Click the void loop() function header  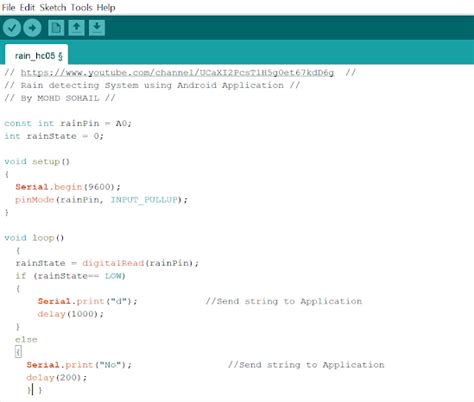pyautogui.click(x=34, y=238)
